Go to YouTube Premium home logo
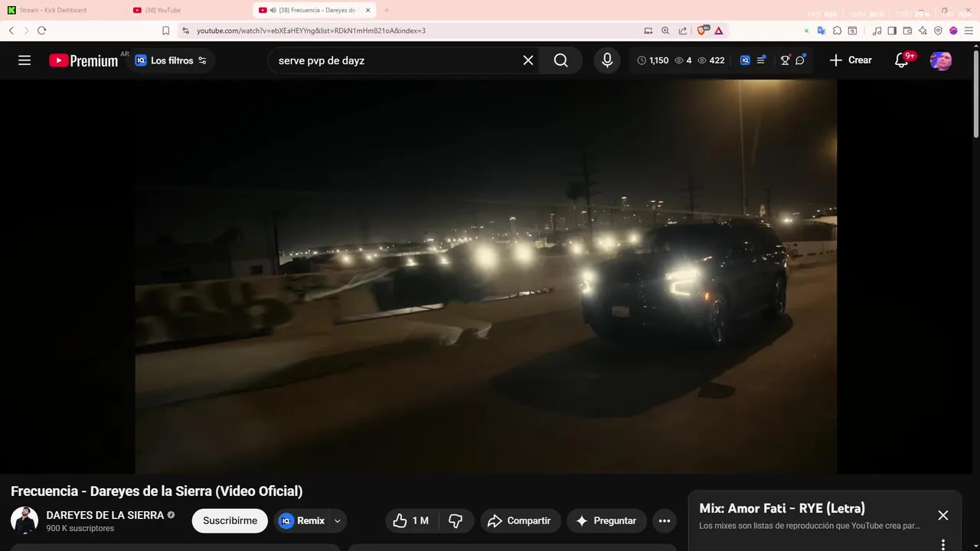 tap(83, 60)
